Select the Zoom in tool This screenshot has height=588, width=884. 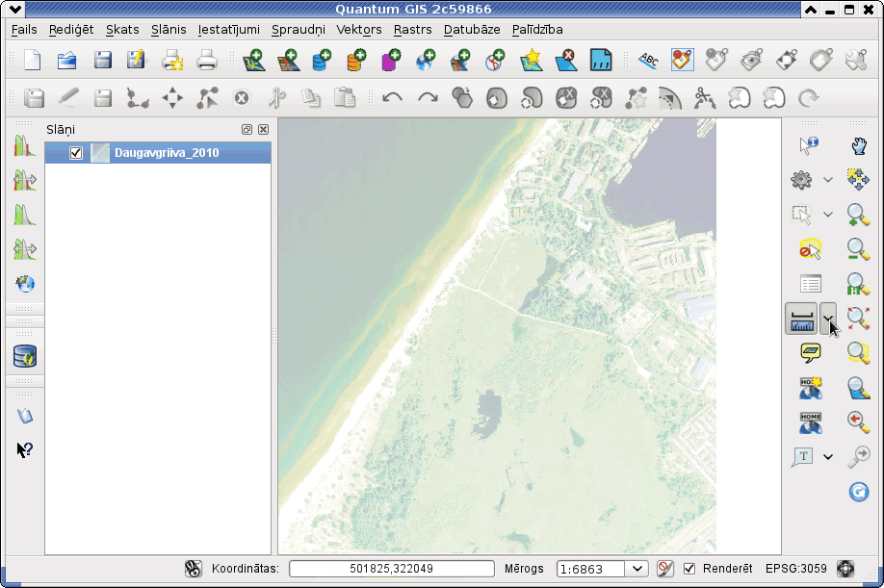[x=858, y=215]
